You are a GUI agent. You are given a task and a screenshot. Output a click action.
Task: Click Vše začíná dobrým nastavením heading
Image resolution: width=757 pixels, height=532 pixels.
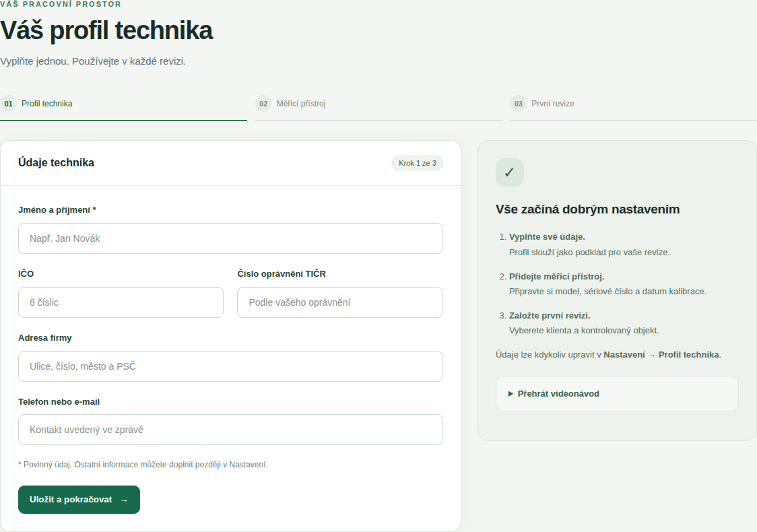(x=587, y=209)
